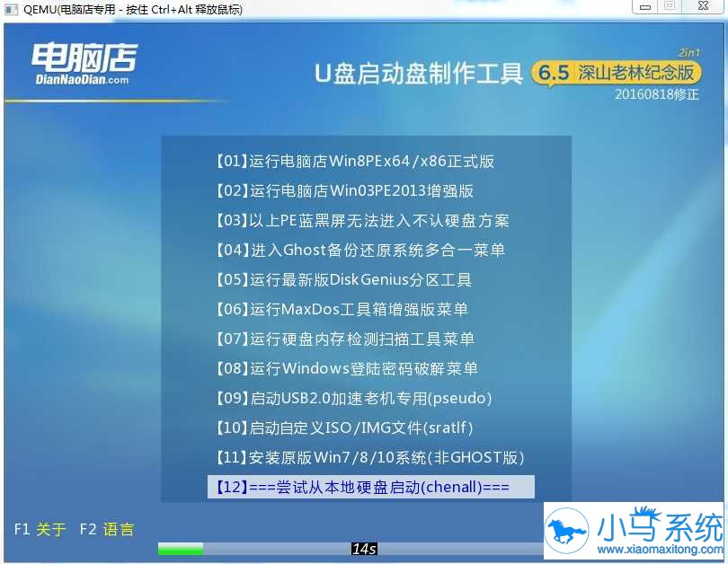
Task: Select entry 02 运行电脑店Win03PE2013增强版
Action: (x=344, y=191)
